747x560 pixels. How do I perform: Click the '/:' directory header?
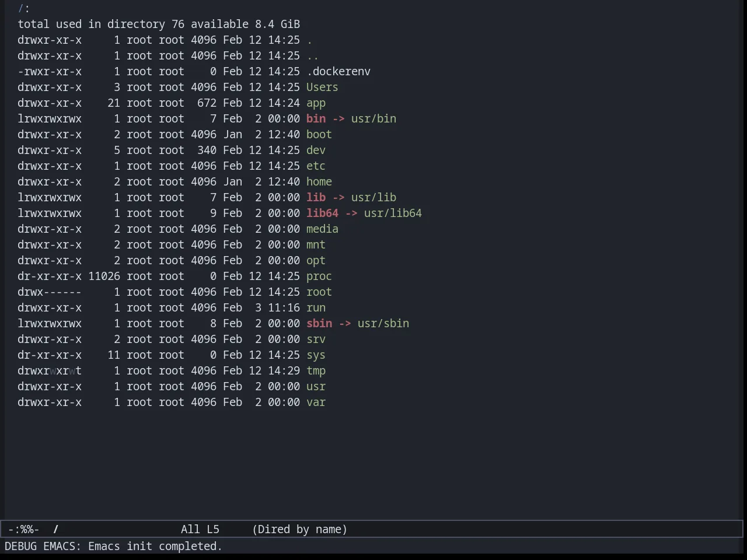[24, 8]
